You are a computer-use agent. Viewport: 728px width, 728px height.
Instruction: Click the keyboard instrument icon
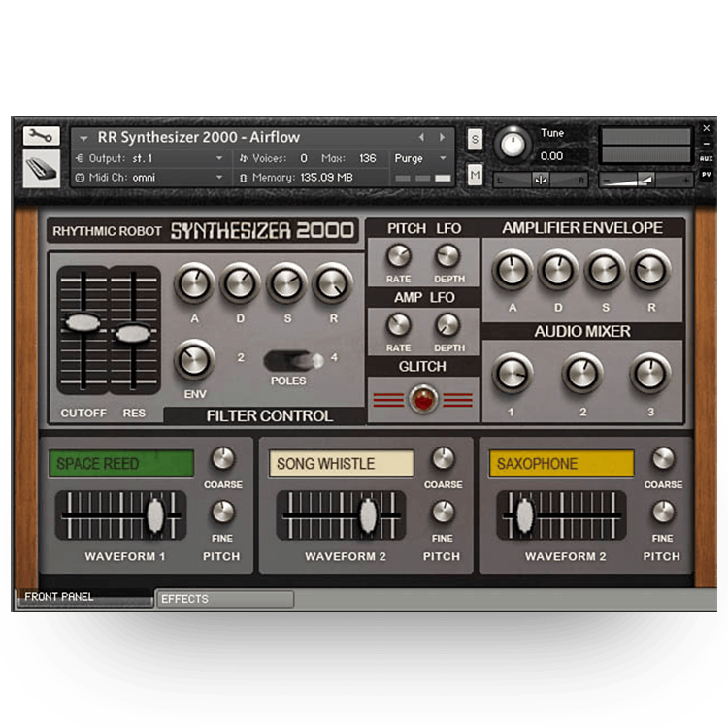pos(42,169)
